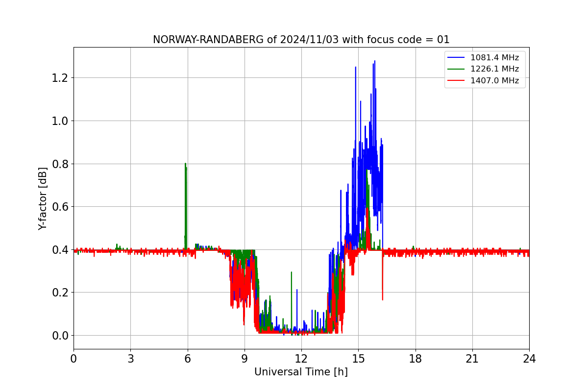Click y-axis tick label 1.0

pos(60,121)
